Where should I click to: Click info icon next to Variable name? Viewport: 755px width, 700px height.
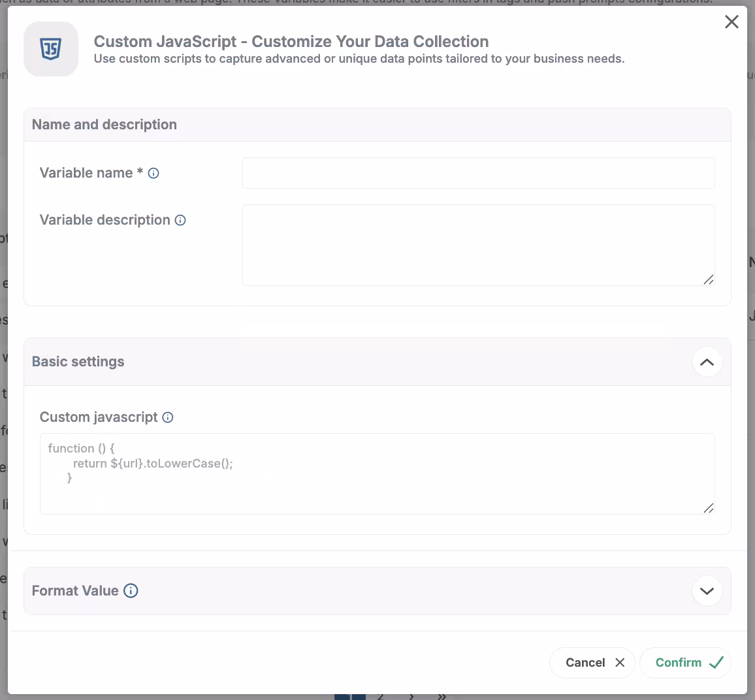[x=153, y=173]
